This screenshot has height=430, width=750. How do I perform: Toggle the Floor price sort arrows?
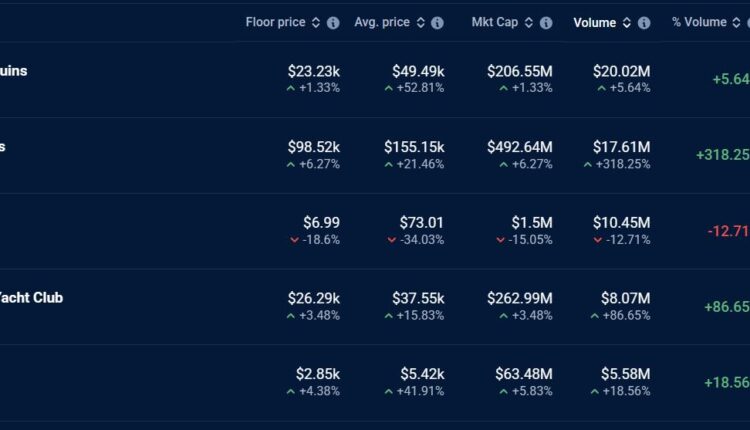pos(316,23)
